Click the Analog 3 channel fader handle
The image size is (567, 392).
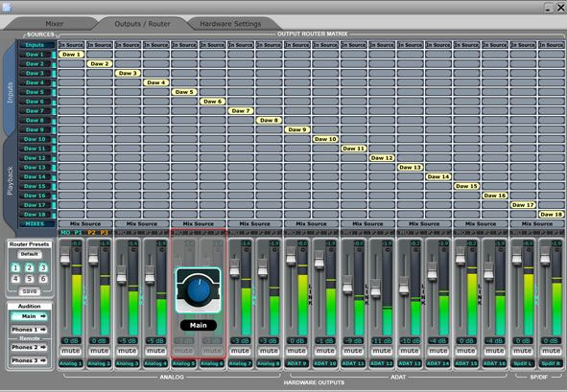tap(122, 275)
